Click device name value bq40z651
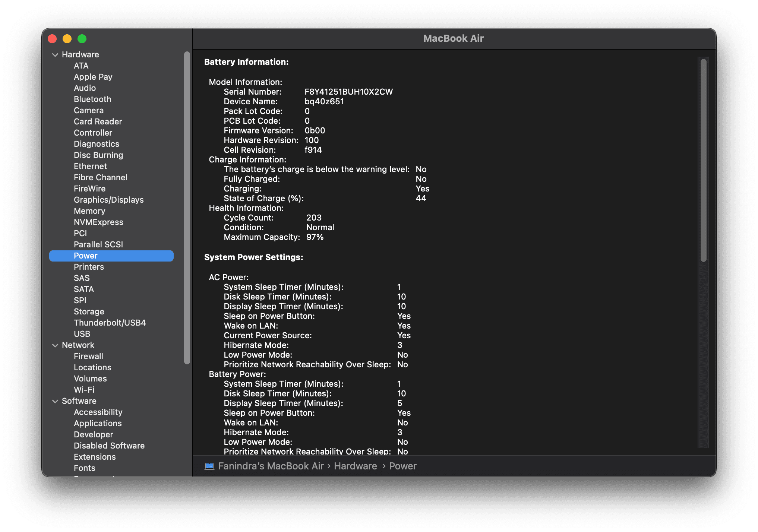This screenshot has width=758, height=532. point(324,101)
